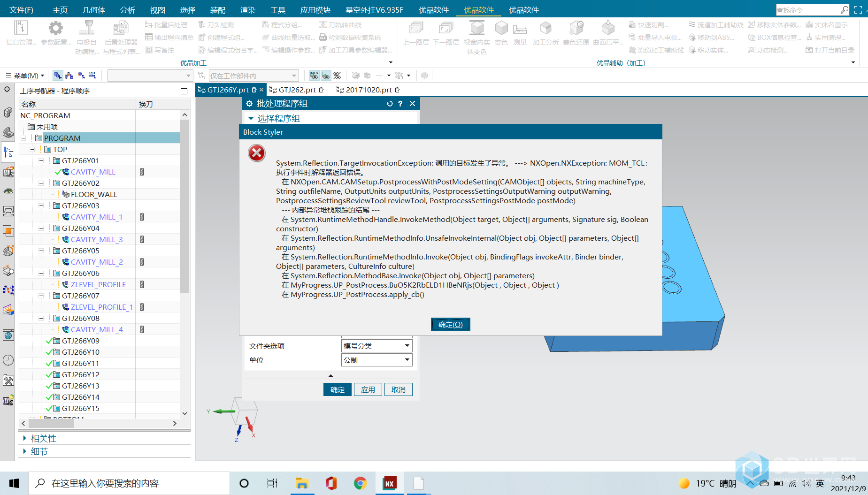868x495 pixels.
Task: Click the help question mark in 批处理程序组
Action: [x=400, y=104]
